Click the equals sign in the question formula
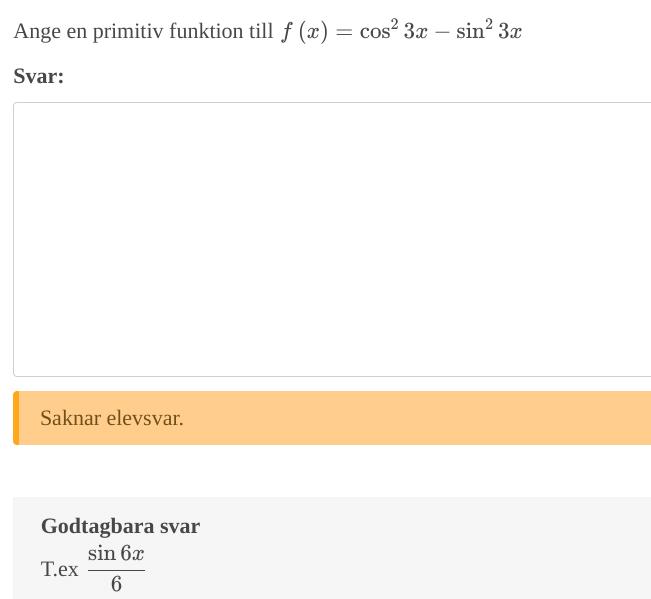 [344, 32]
